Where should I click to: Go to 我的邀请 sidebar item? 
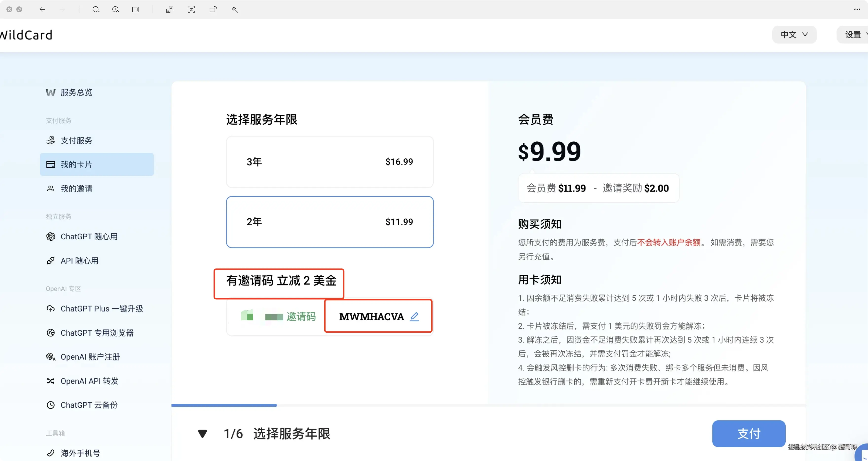pos(76,189)
